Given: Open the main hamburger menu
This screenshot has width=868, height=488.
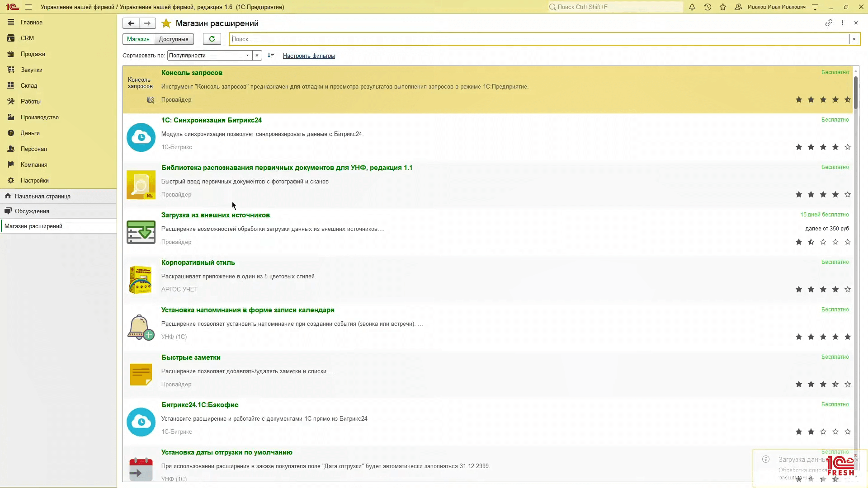Looking at the screenshot, I should click(28, 7).
